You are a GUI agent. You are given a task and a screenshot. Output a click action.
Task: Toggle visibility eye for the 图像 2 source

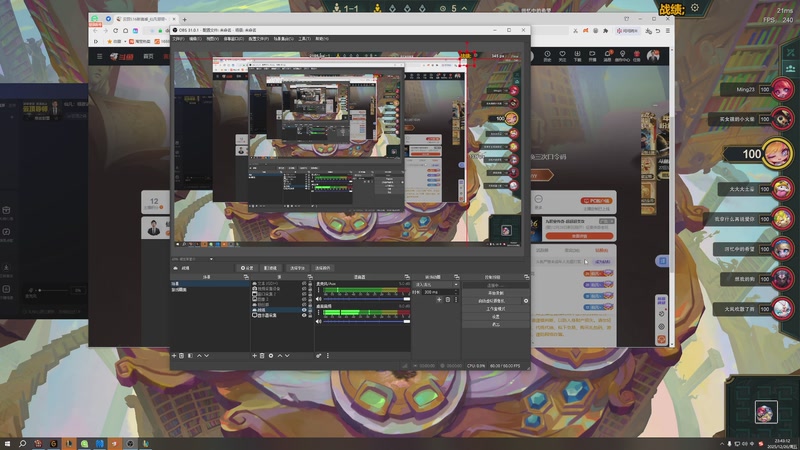tap(304, 299)
